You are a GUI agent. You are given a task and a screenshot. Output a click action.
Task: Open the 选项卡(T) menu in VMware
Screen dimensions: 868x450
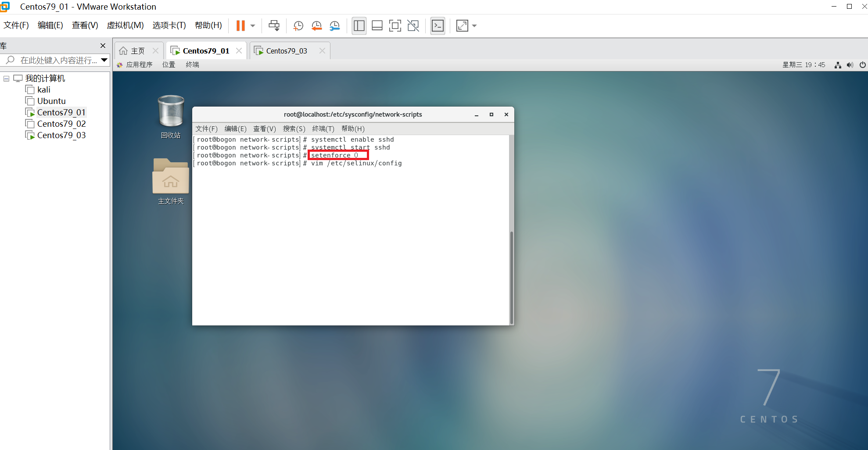(169, 25)
